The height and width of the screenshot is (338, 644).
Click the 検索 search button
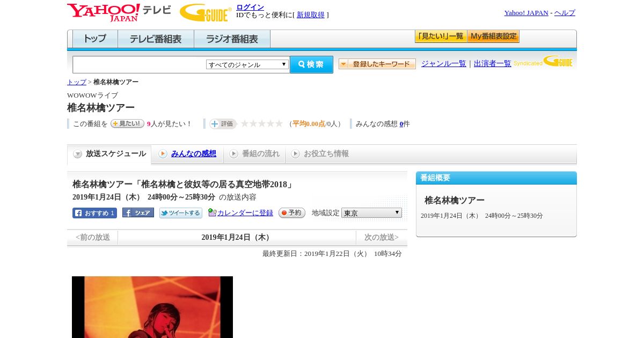[311, 64]
